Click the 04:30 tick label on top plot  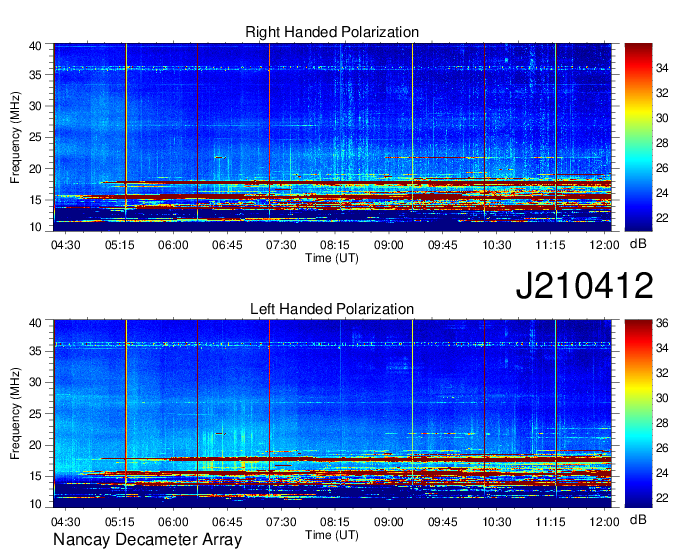[65, 245]
